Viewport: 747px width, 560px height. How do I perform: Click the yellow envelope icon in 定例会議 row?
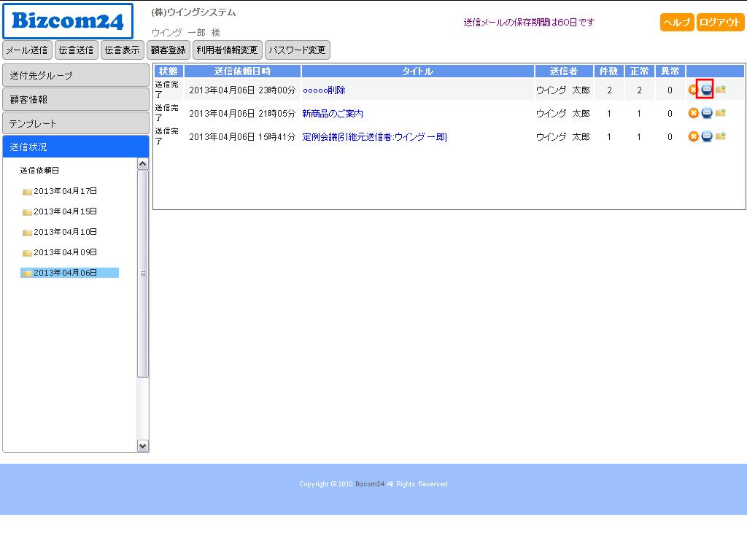pyautogui.click(x=720, y=136)
